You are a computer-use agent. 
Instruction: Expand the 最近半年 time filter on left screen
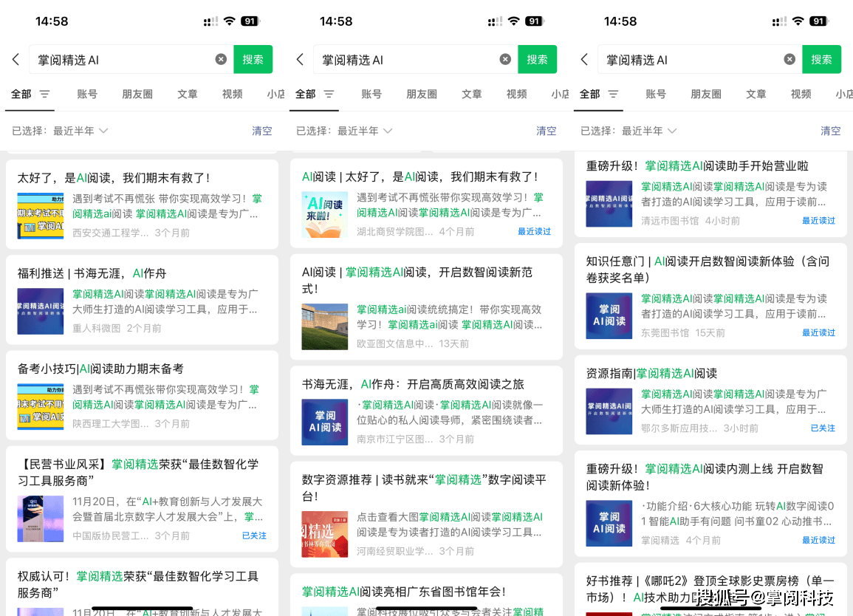tap(80, 131)
